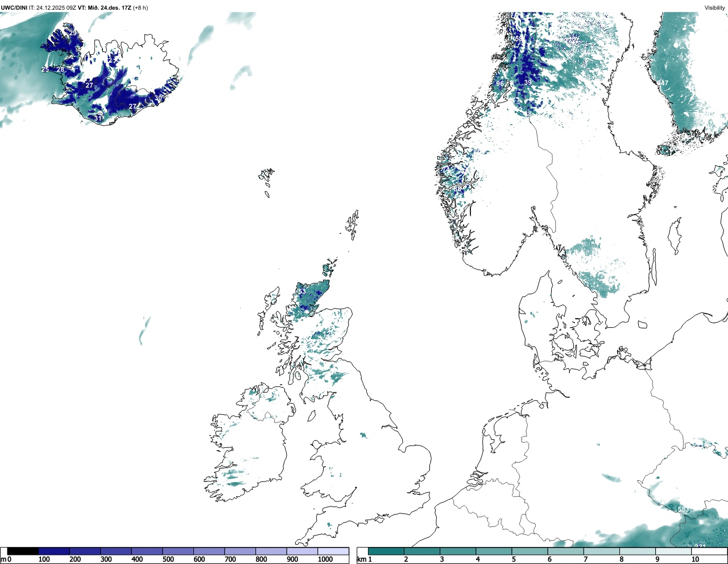Click the '47' value over Finland

[665, 83]
